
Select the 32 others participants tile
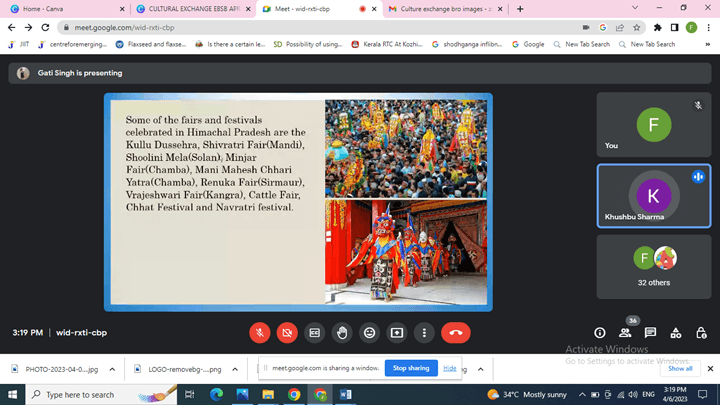click(x=654, y=265)
